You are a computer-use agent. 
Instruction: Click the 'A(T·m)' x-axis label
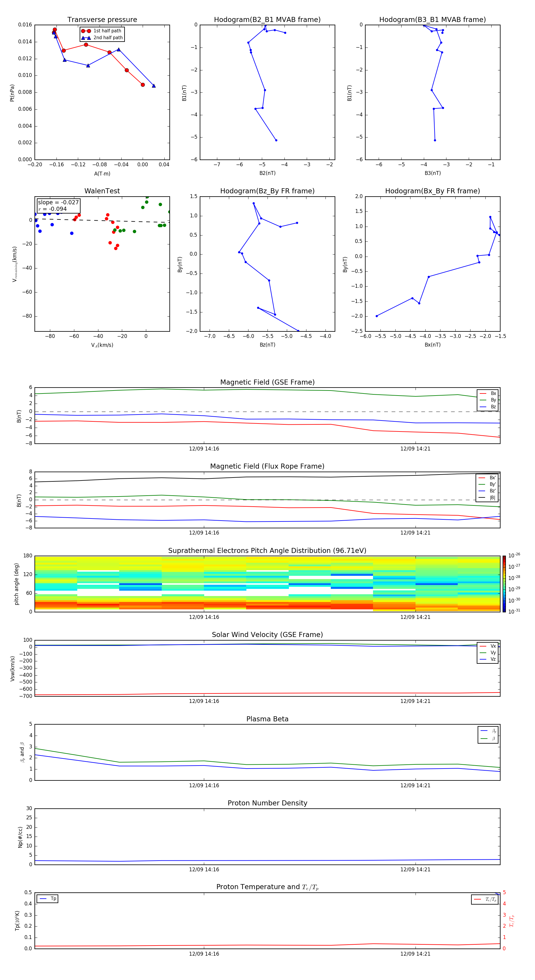click(102, 174)
